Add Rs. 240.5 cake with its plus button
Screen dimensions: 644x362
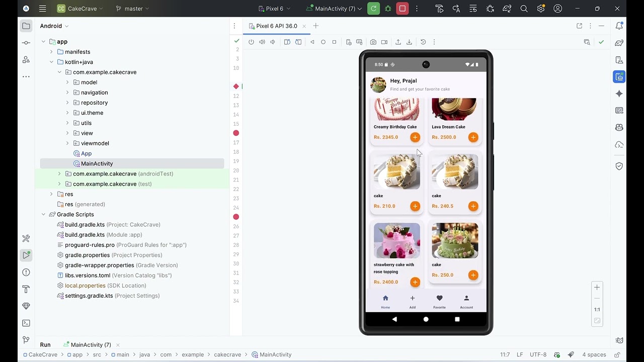473,206
